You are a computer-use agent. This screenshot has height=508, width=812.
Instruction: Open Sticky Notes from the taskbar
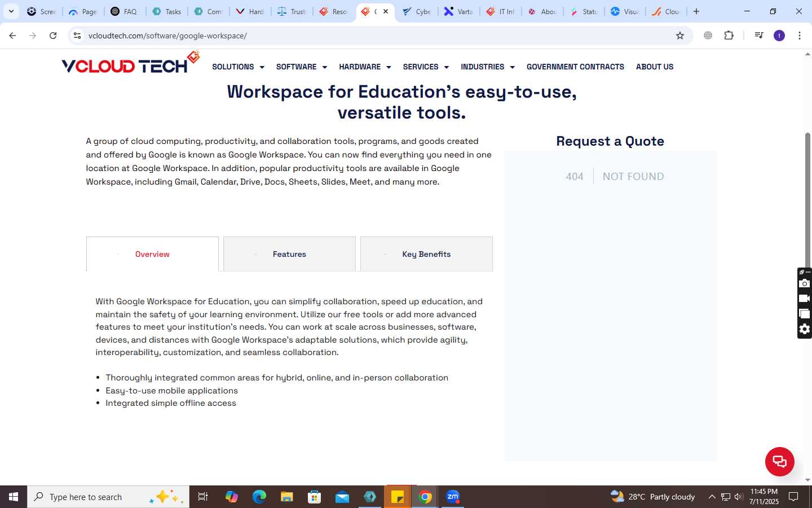tap(398, 497)
